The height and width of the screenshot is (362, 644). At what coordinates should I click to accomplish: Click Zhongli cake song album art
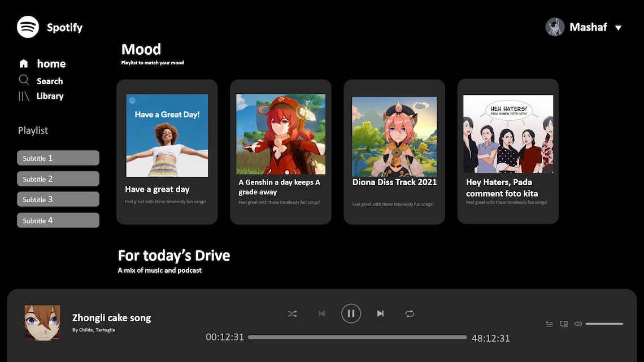point(42,322)
